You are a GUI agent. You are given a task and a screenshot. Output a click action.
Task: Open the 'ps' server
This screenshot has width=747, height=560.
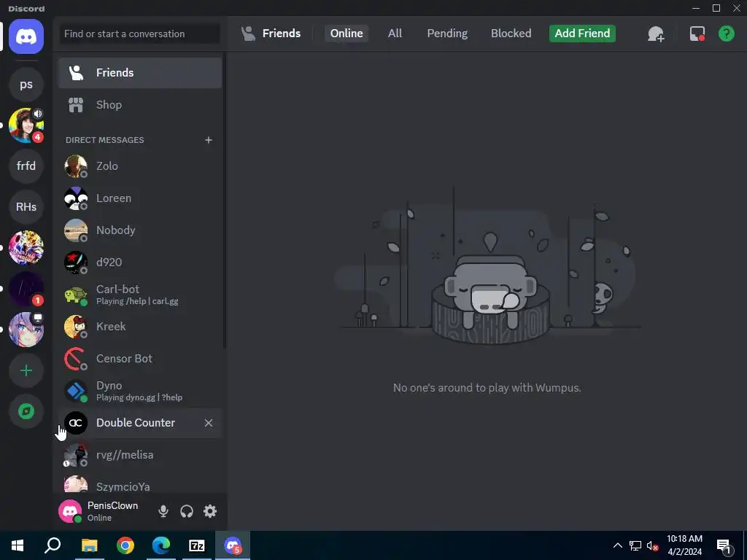(26, 85)
